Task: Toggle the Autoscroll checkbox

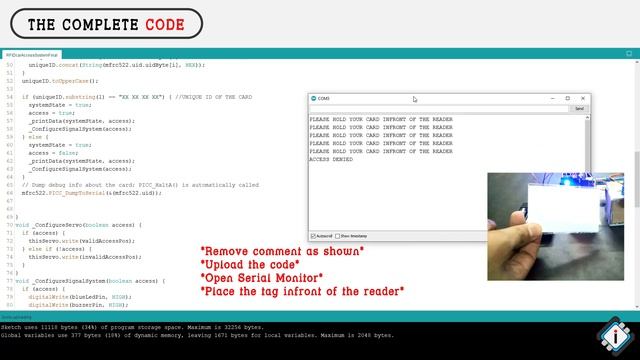Action: tap(313, 236)
